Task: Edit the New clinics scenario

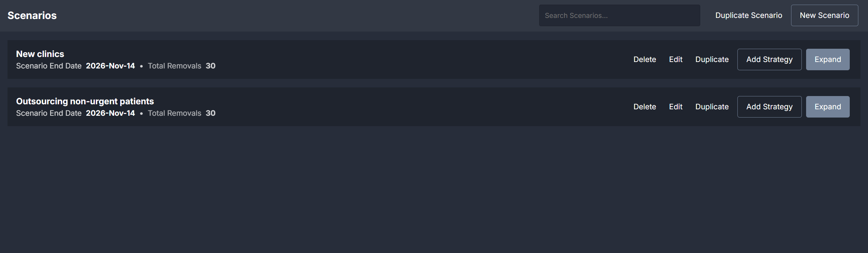Action: 676,59
